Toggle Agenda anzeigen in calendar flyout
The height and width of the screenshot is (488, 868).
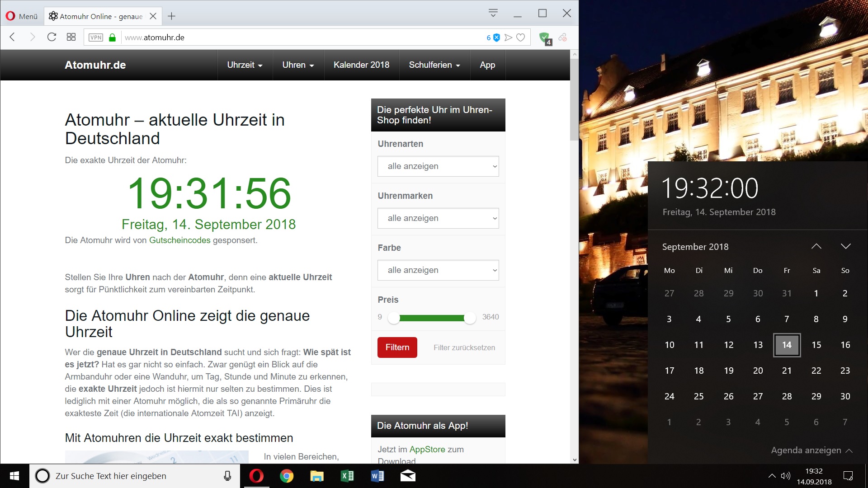[812, 450]
